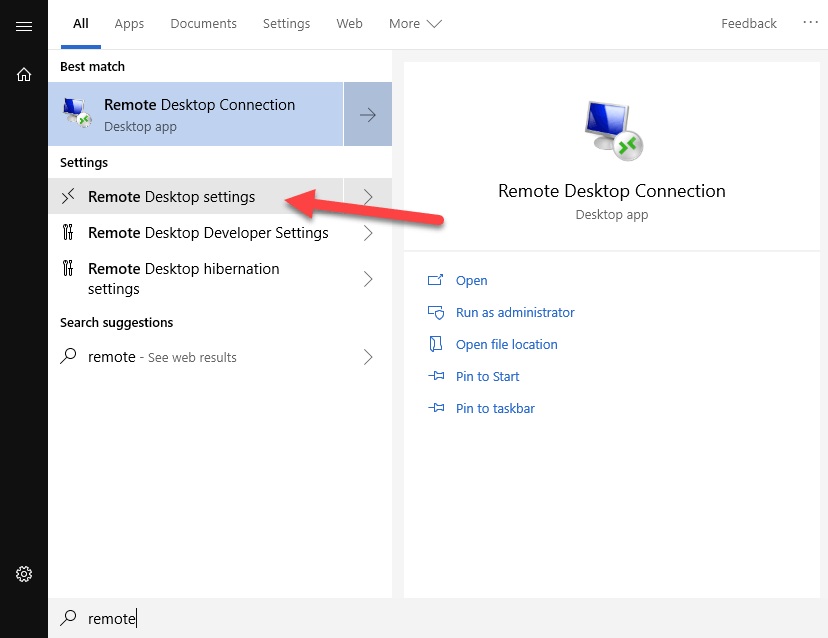
Task: Switch to the Settings tab
Action: (x=286, y=24)
